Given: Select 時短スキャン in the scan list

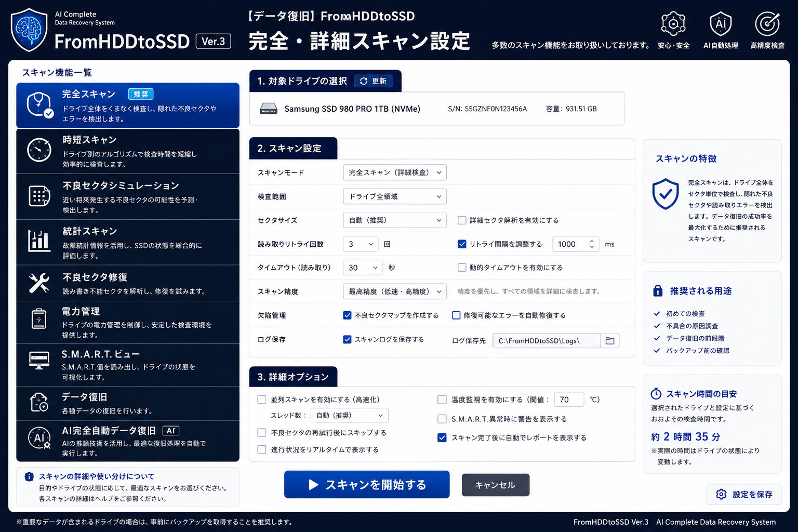Looking at the screenshot, I should pos(128,151).
